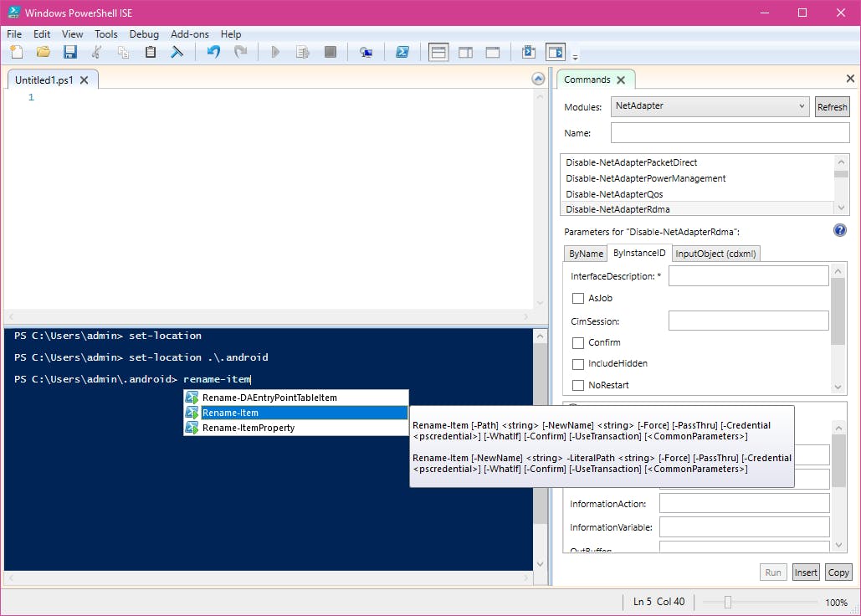Open the toolbar overflow options arrow
The width and height of the screenshot is (861, 616).
[x=576, y=57]
